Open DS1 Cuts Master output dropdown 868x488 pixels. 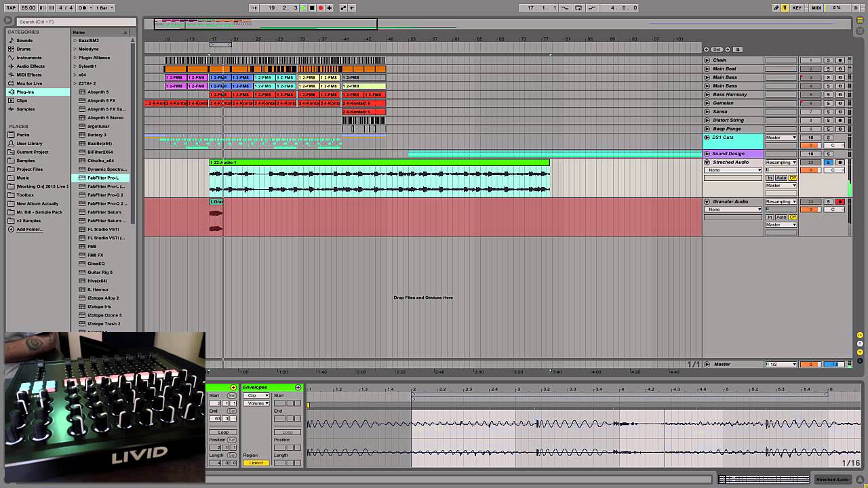tap(781, 138)
